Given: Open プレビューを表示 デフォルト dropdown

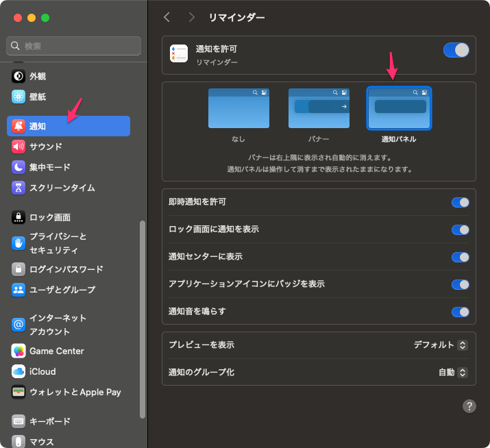Looking at the screenshot, I should [x=441, y=345].
